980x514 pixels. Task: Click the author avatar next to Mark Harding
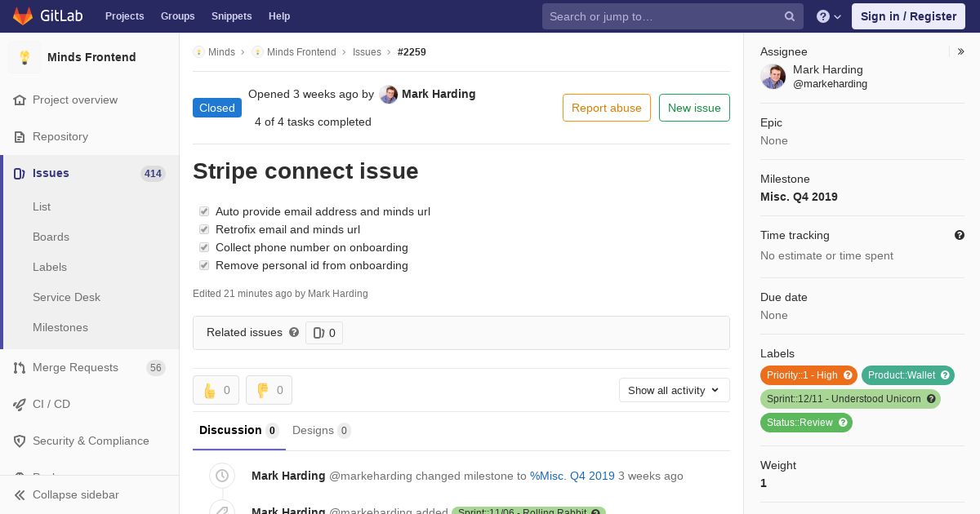pyautogui.click(x=389, y=95)
